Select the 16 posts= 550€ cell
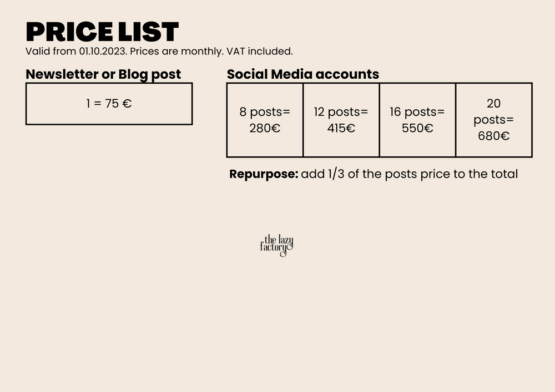 coord(417,120)
